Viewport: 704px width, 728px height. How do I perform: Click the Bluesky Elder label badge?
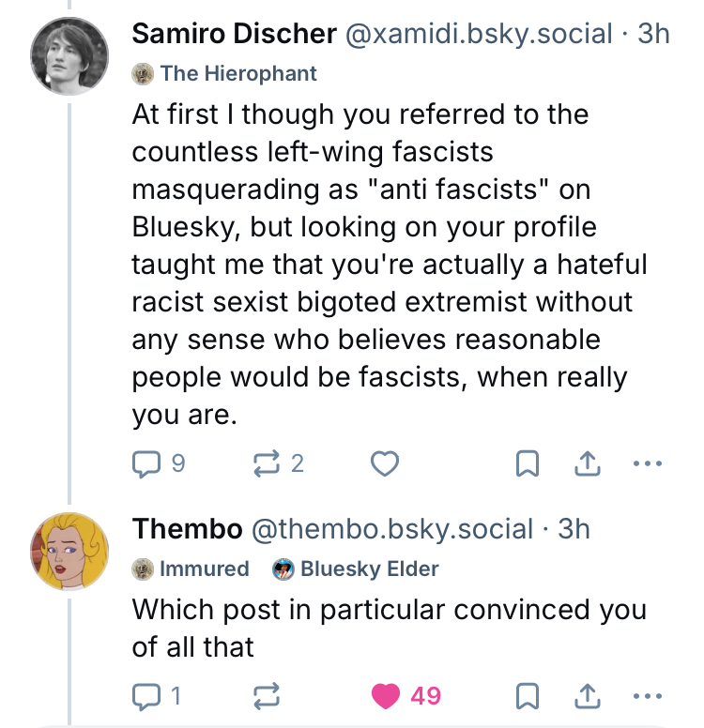point(356,569)
